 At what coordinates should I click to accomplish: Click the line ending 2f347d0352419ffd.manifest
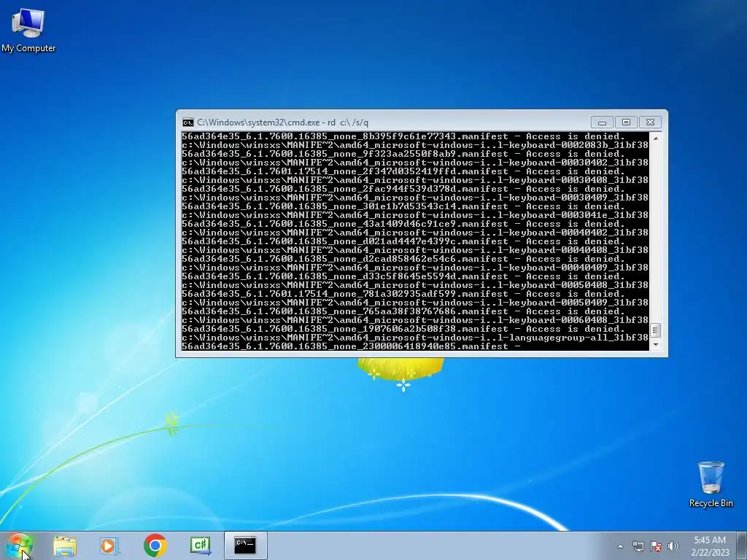[x=403, y=171]
